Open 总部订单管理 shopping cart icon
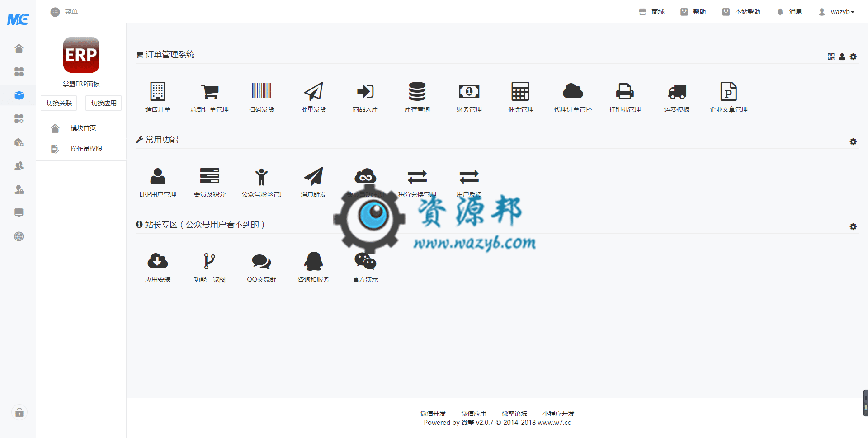868x438 pixels. 210,91
